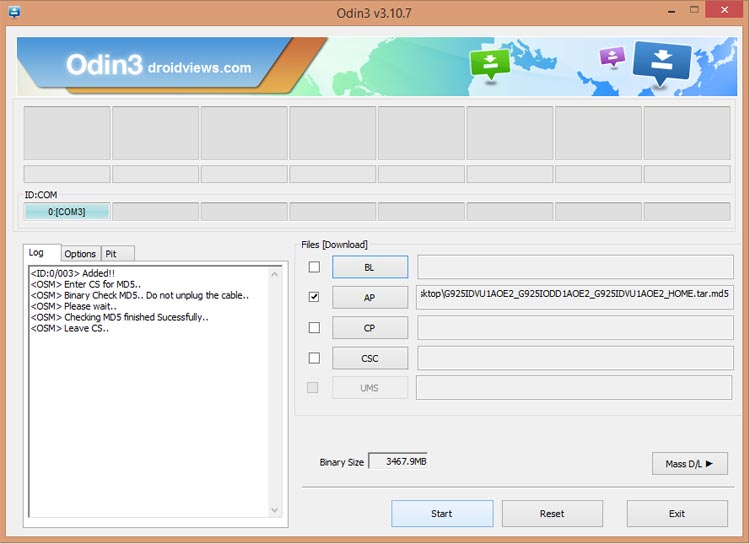Screen dimensions: 750x544
Task: Click the disabled UMS checkbox
Action: tap(312, 387)
